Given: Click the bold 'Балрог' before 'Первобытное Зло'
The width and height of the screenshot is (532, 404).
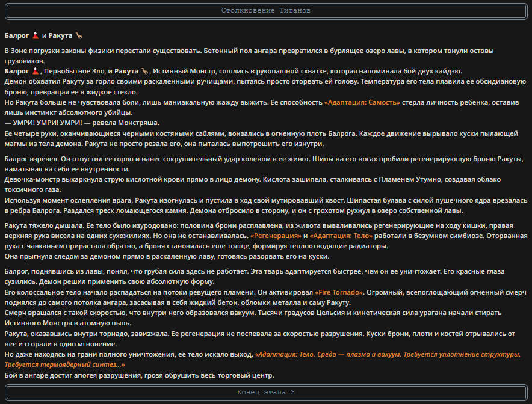Looking at the screenshot, I should click(17, 71).
